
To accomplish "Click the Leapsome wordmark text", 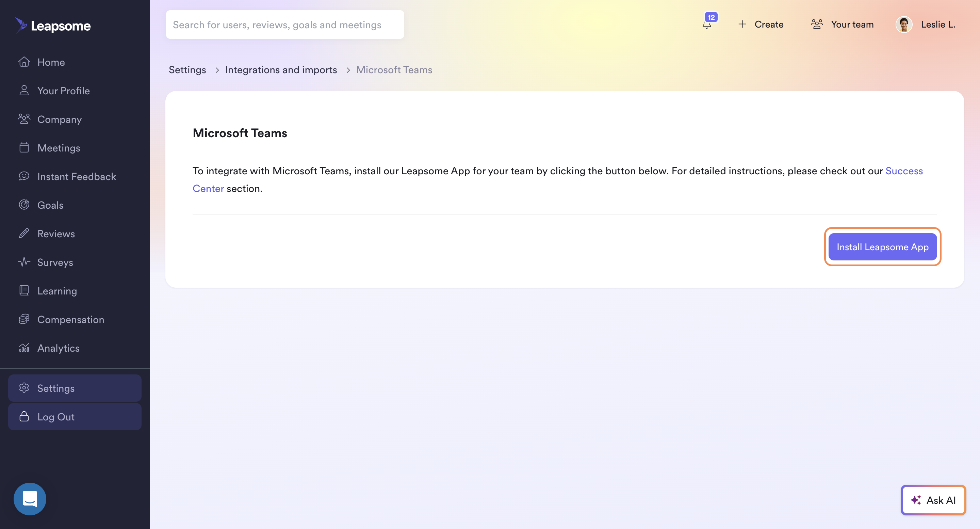I will [61, 26].
